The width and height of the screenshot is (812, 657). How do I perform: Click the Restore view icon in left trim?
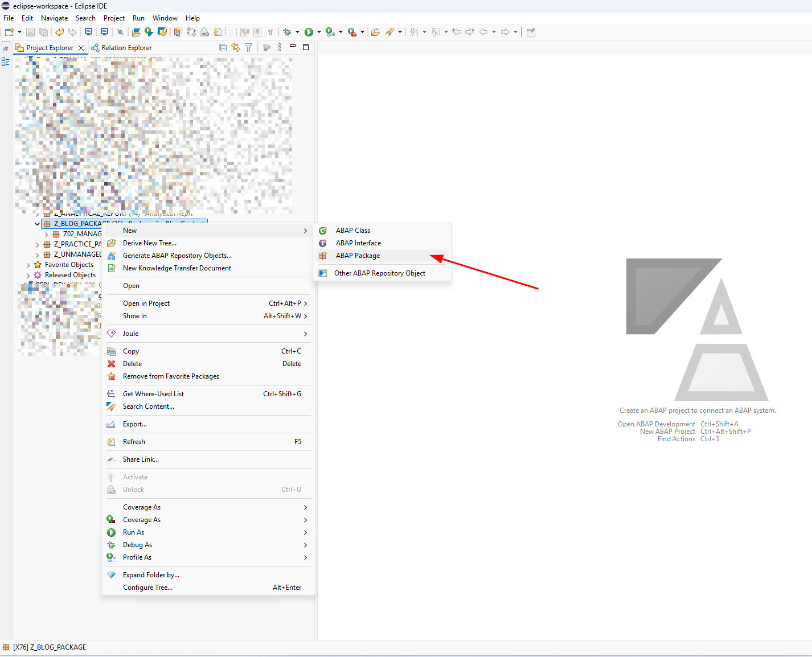point(5,48)
